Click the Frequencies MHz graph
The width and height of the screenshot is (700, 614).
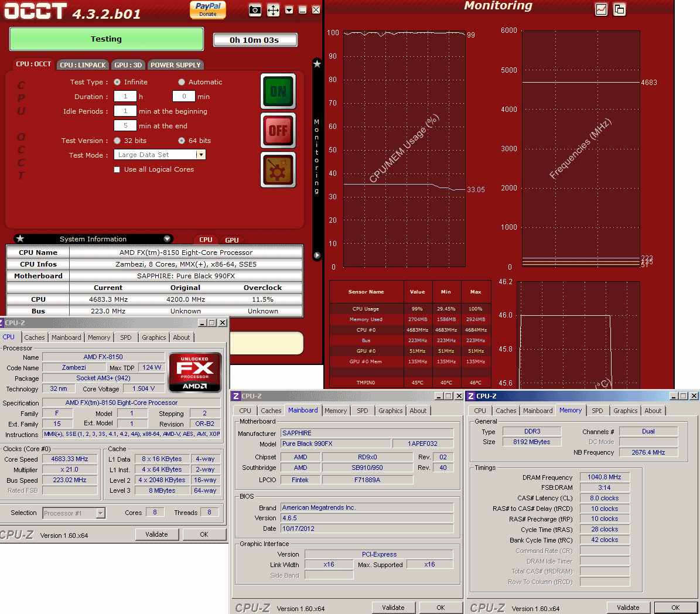[581, 149]
